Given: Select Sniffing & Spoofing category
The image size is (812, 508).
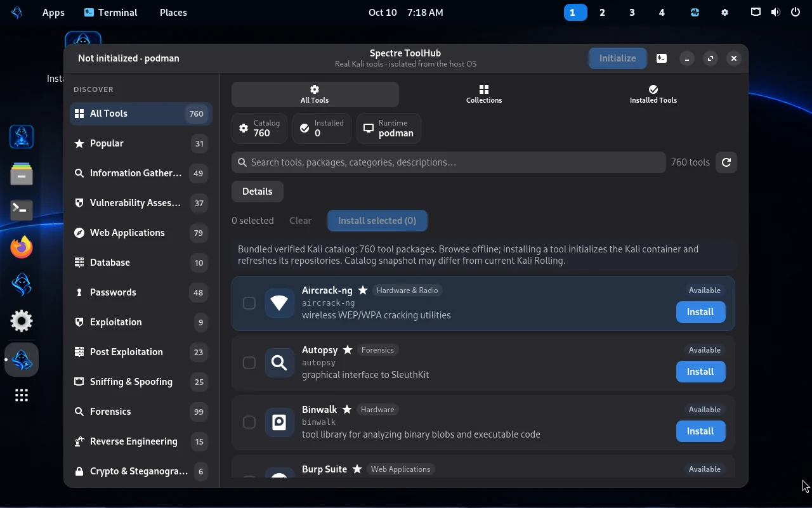Looking at the screenshot, I should coord(141,382).
